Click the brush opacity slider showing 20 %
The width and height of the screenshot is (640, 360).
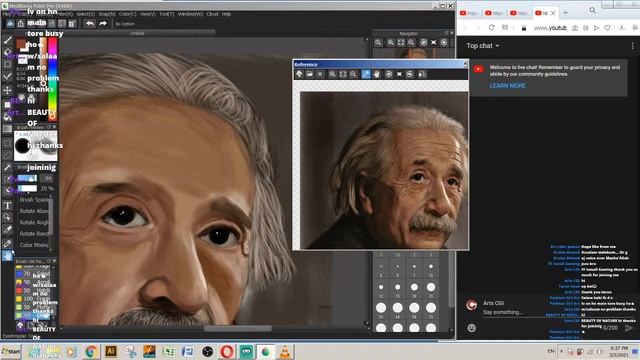(x=28, y=189)
